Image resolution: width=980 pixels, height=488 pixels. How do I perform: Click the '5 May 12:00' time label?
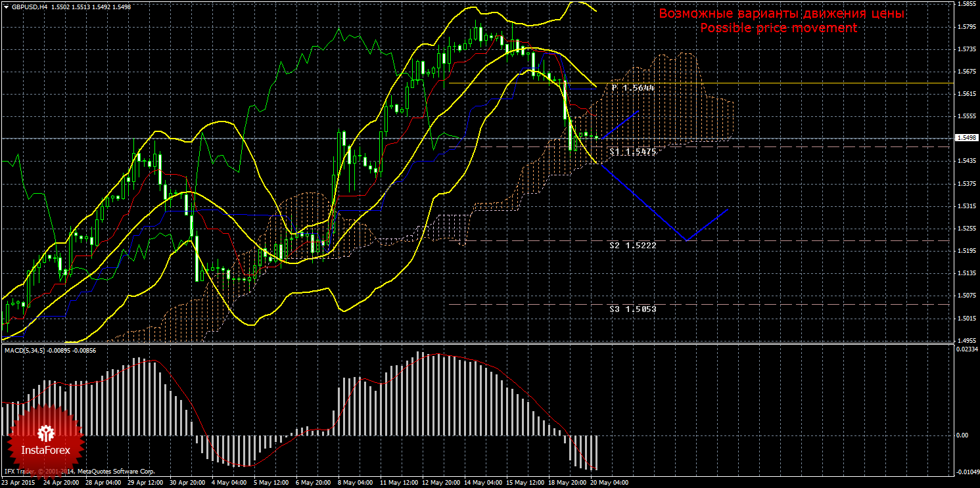pyautogui.click(x=271, y=483)
